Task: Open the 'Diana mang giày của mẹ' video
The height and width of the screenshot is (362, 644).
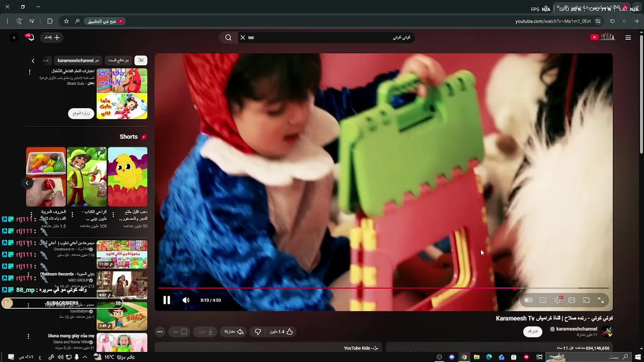Action: click(122, 342)
